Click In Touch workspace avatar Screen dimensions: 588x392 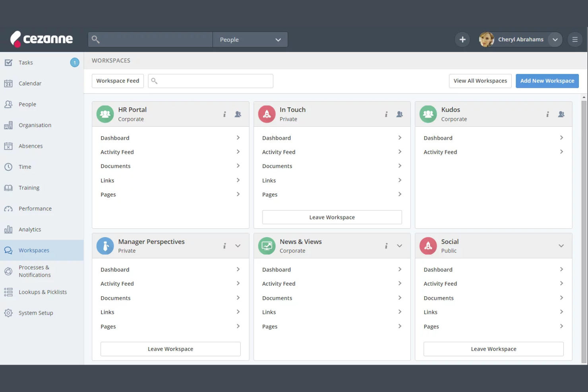(267, 114)
